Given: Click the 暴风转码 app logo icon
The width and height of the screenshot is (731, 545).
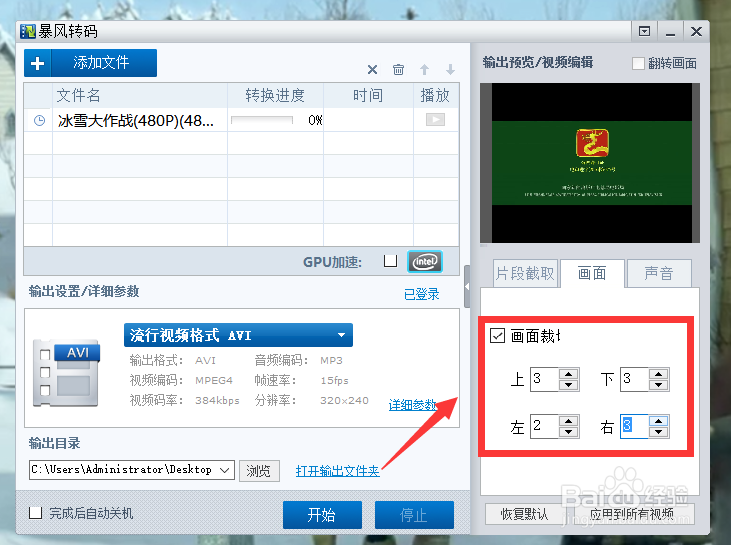Looking at the screenshot, I should coord(28,32).
